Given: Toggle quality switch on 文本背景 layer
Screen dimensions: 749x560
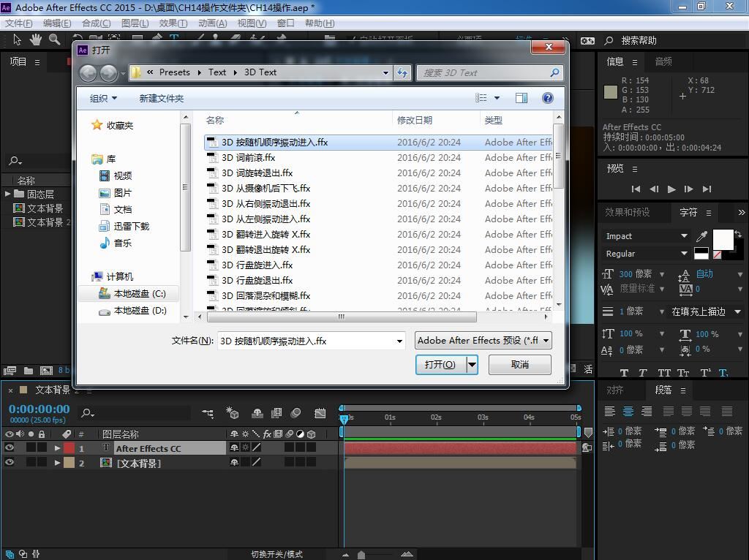Looking at the screenshot, I should pos(257,462).
